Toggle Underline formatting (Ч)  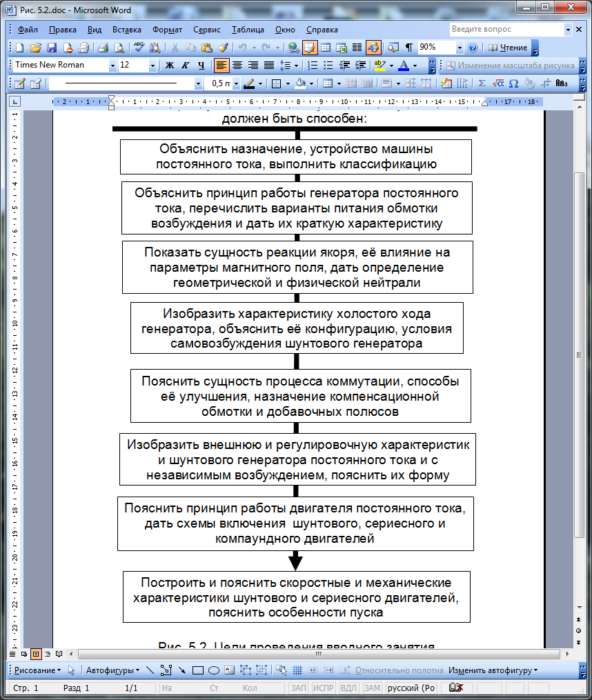[201, 66]
